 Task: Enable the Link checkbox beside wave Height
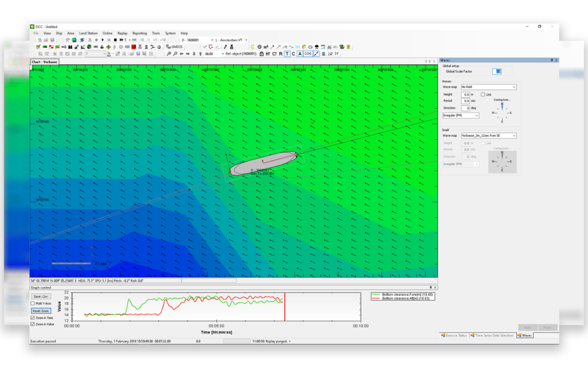pyautogui.click(x=483, y=95)
